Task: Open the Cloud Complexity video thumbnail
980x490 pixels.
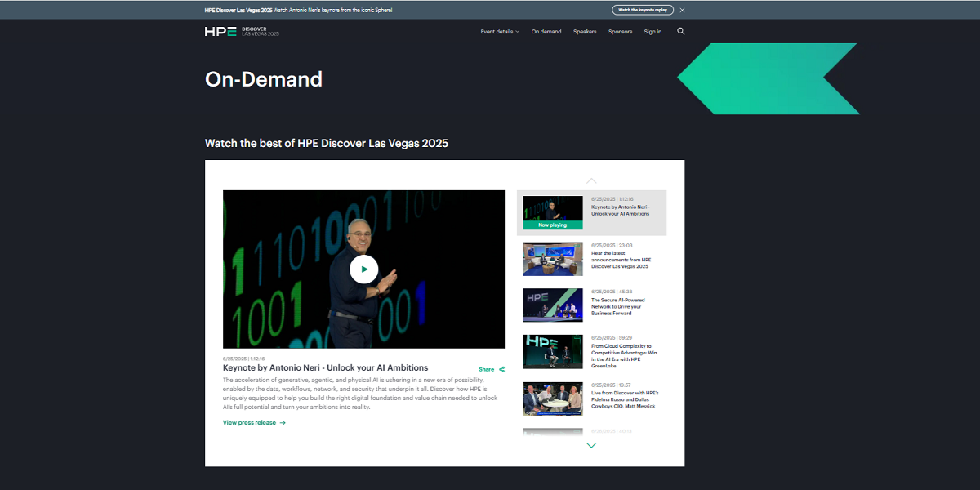Action: [x=553, y=351]
